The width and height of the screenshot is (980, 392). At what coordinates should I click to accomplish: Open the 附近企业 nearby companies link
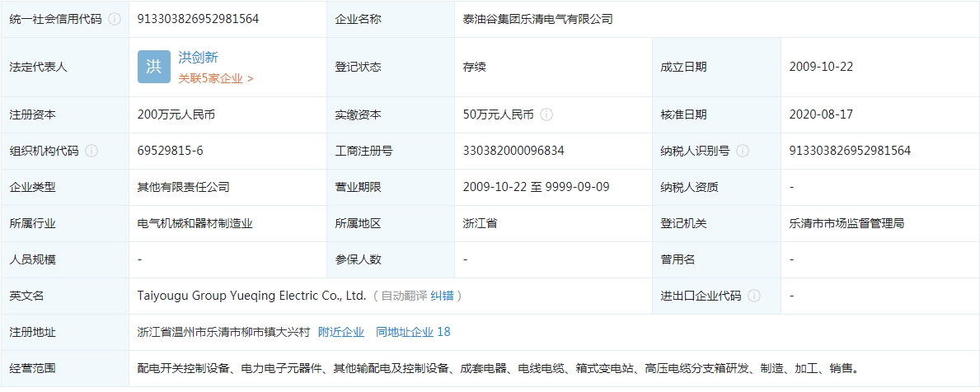pos(340,332)
